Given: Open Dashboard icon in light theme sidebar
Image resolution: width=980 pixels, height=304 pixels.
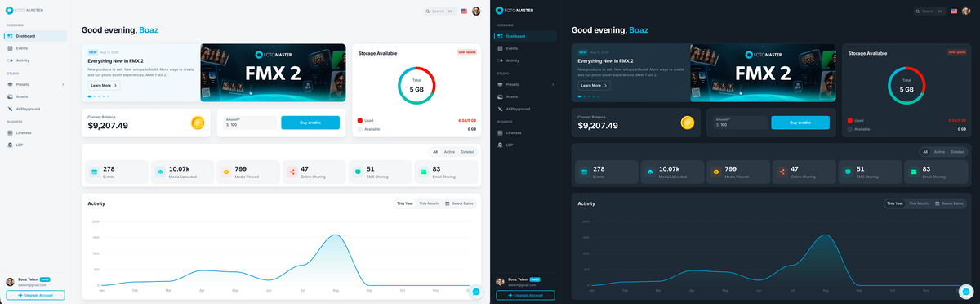Looking at the screenshot, I should pyautogui.click(x=10, y=36).
